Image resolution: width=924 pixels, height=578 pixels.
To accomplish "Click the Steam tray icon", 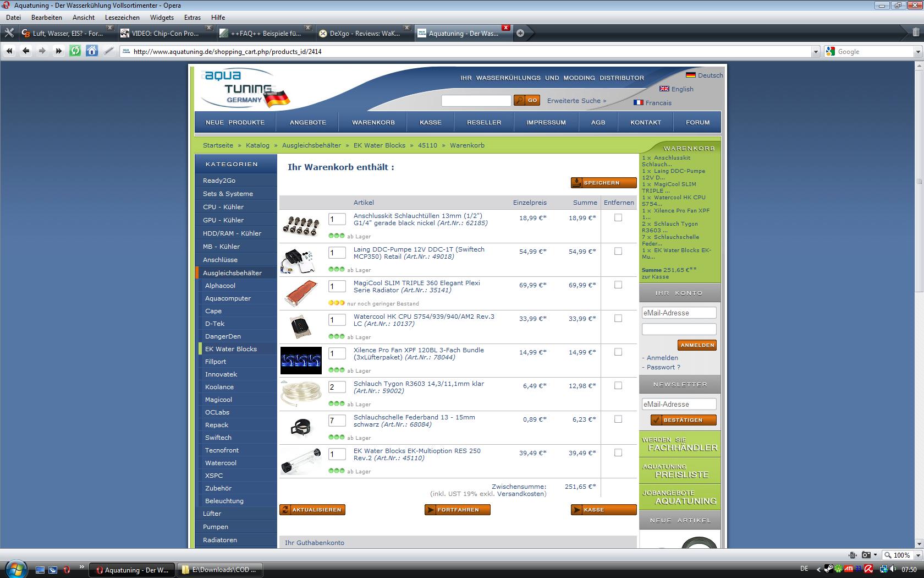I will point(828,569).
